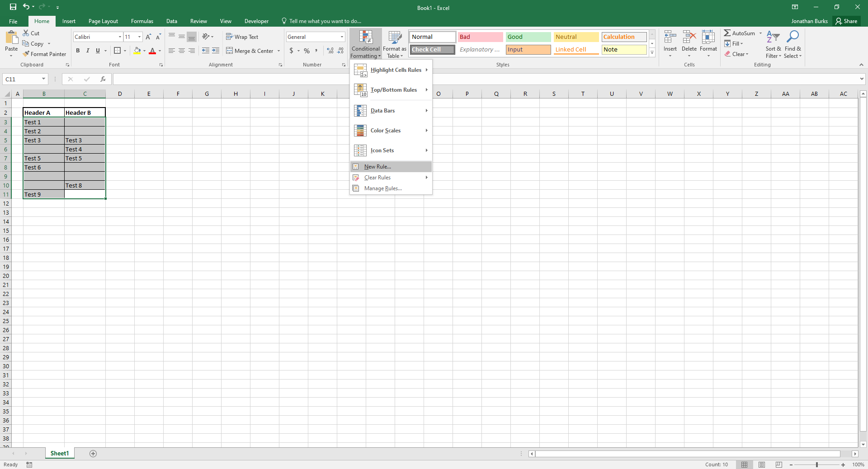Image resolution: width=868 pixels, height=469 pixels.
Task: Select New Rule from the menu
Action: click(377, 166)
